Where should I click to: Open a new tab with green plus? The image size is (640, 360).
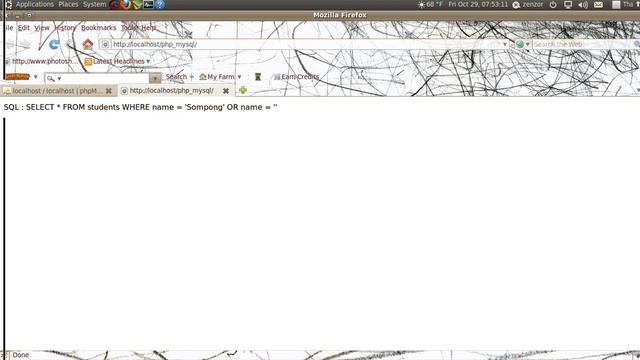[x=243, y=90]
